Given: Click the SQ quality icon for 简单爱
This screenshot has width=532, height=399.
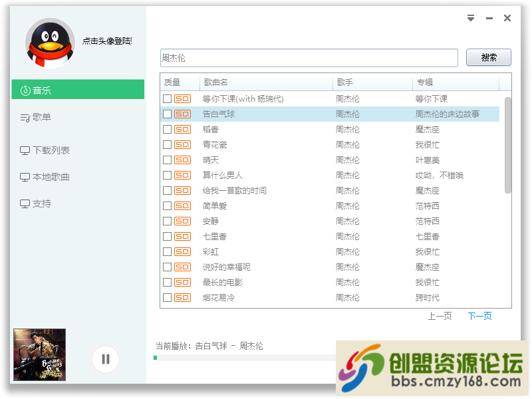Looking at the screenshot, I should pos(182,205).
